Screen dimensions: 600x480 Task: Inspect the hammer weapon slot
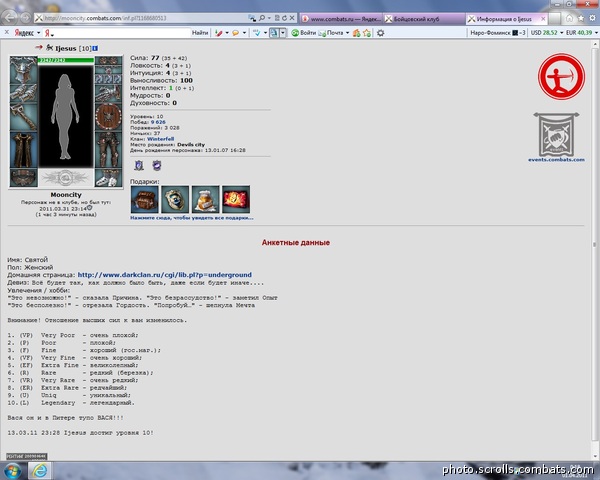(23, 117)
